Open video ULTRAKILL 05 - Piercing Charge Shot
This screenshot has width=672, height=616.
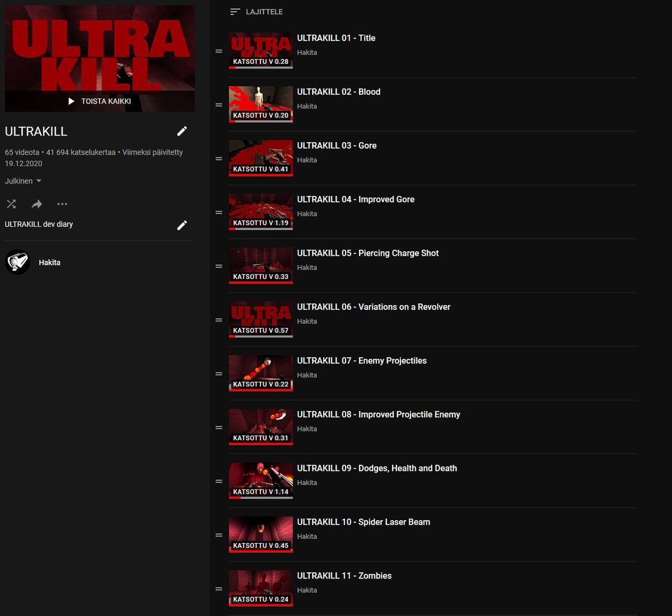(x=368, y=253)
